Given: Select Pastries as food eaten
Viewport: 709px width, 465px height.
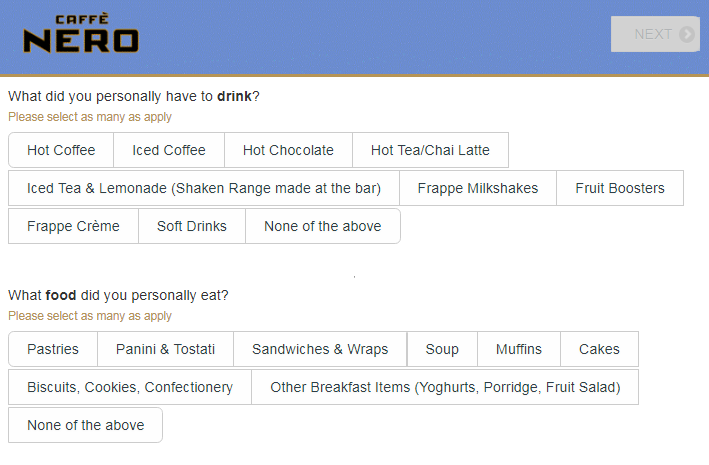Looking at the screenshot, I should 53,349.
